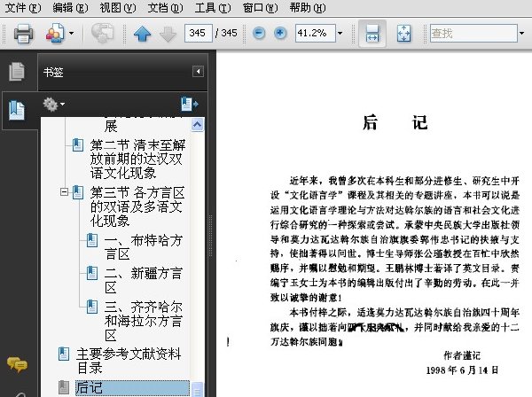Collapse the 书签 panel with arrow button

198,72
